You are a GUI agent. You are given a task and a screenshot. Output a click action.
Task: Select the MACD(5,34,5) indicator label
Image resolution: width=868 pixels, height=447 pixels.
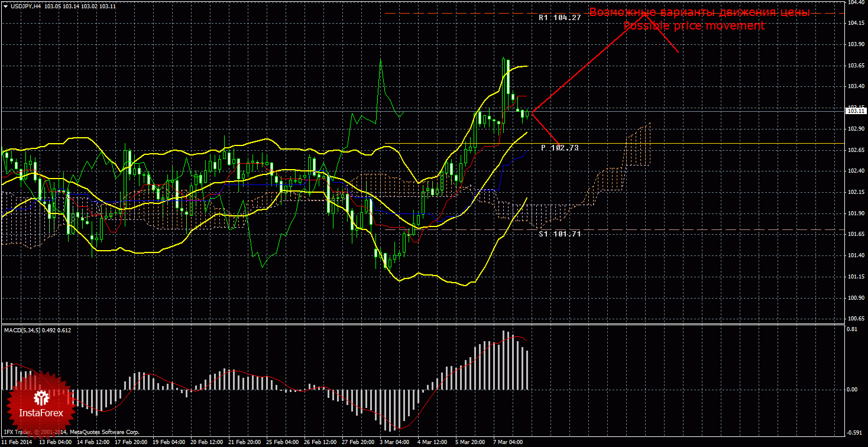(x=22, y=330)
